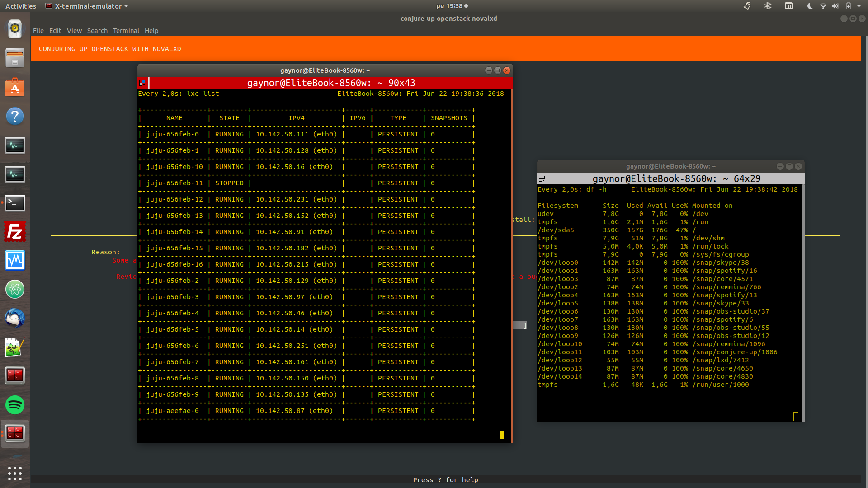
Task: Start Notepad++ from the dock
Action: [15, 347]
